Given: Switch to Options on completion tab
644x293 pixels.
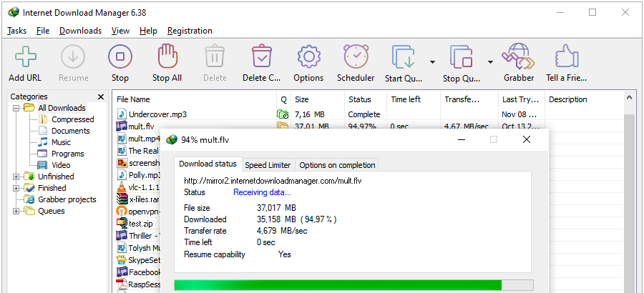Looking at the screenshot, I should click(337, 165).
